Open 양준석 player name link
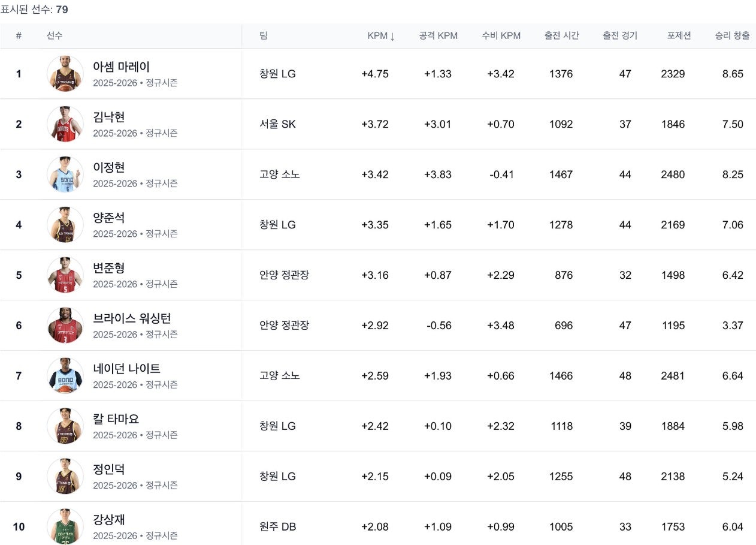The height and width of the screenshot is (545, 756). click(x=109, y=218)
